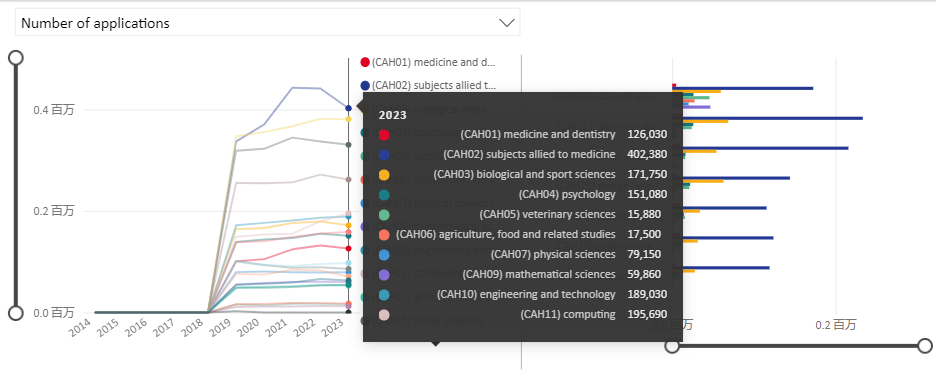Viewport: 936px width, 379px height.
Task: Click the topmost orange bar in bar chart
Action: pyautogui.click(x=697, y=91)
